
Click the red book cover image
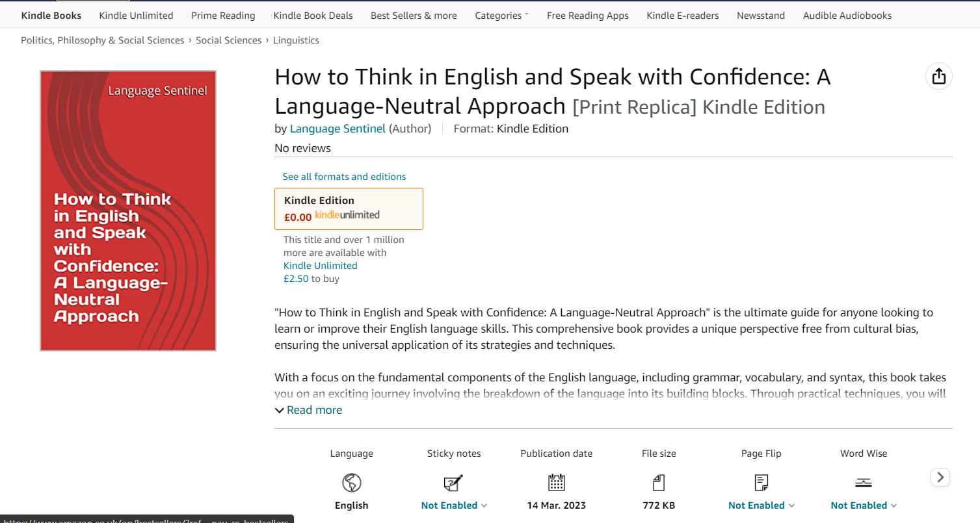pyautogui.click(x=128, y=211)
